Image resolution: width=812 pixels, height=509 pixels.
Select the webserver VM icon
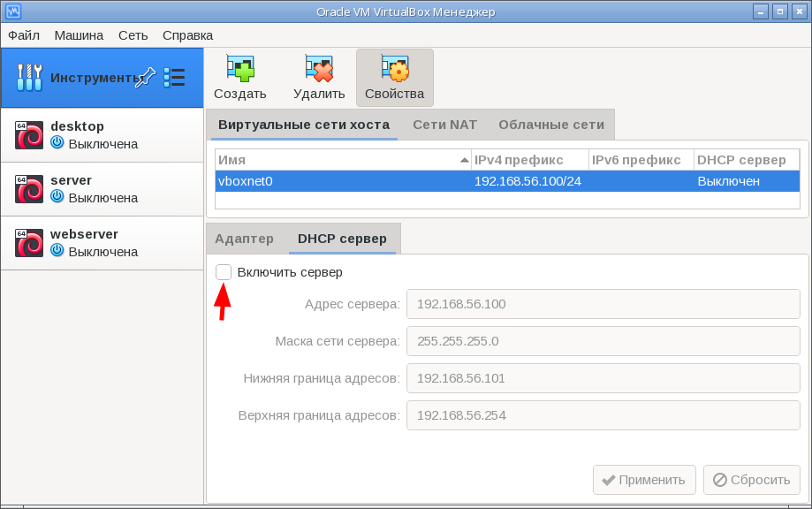coord(29,243)
